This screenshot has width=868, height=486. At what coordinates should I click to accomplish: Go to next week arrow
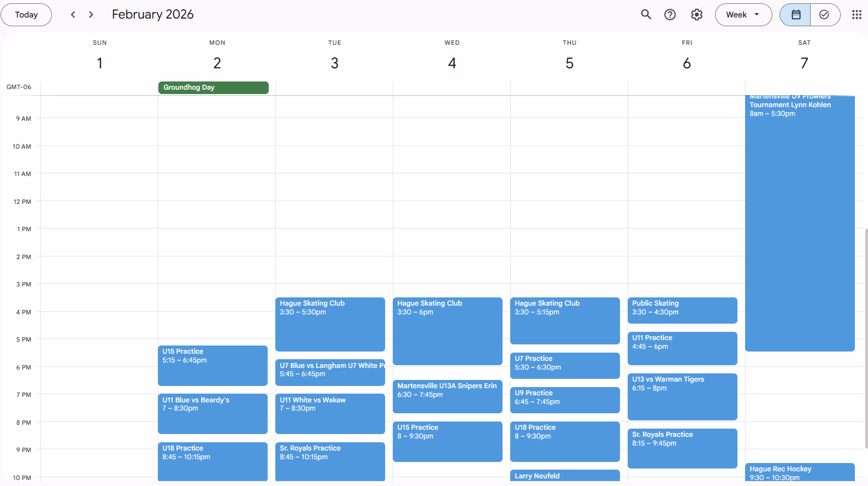coord(91,15)
